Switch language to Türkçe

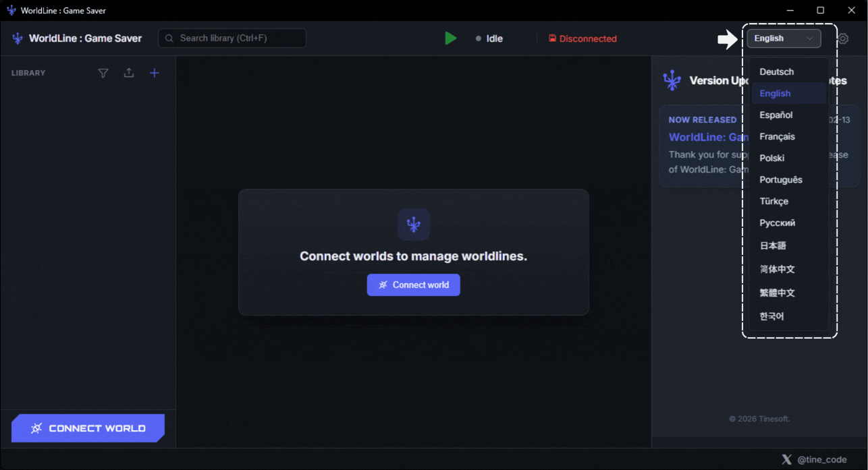[x=789, y=201]
